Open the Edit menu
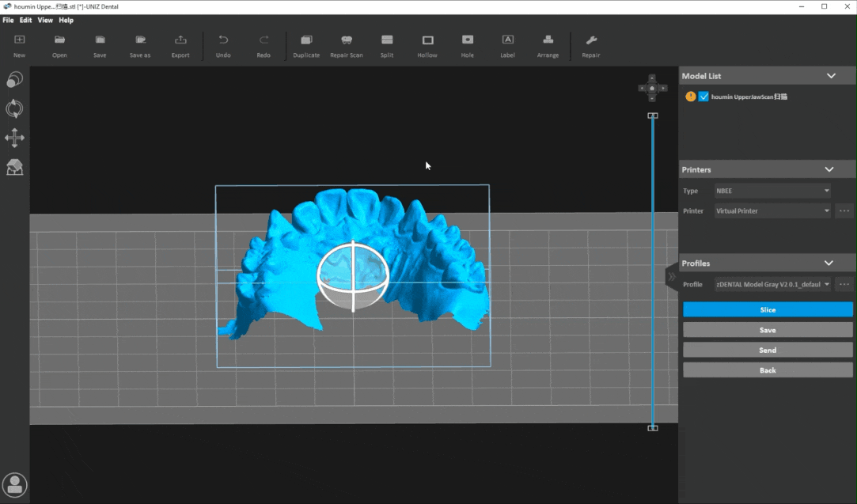Screen dimensions: 857x504 coord(26,20)
